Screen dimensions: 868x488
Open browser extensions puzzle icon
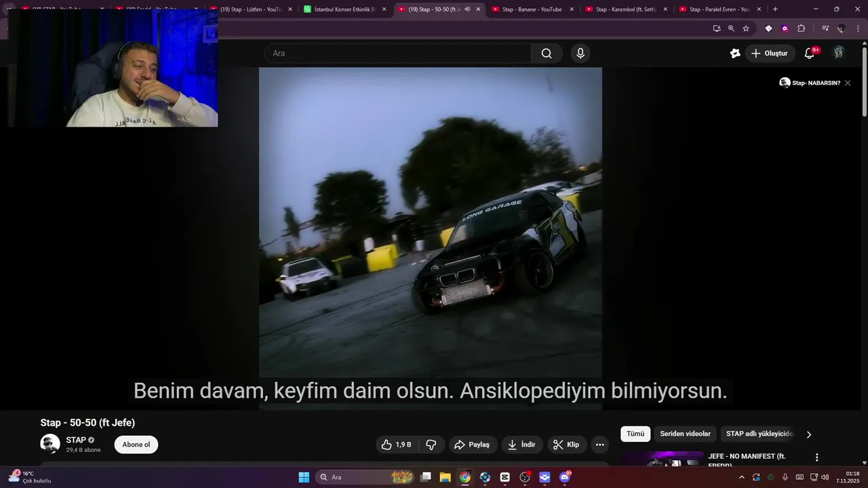pos(802,28)
